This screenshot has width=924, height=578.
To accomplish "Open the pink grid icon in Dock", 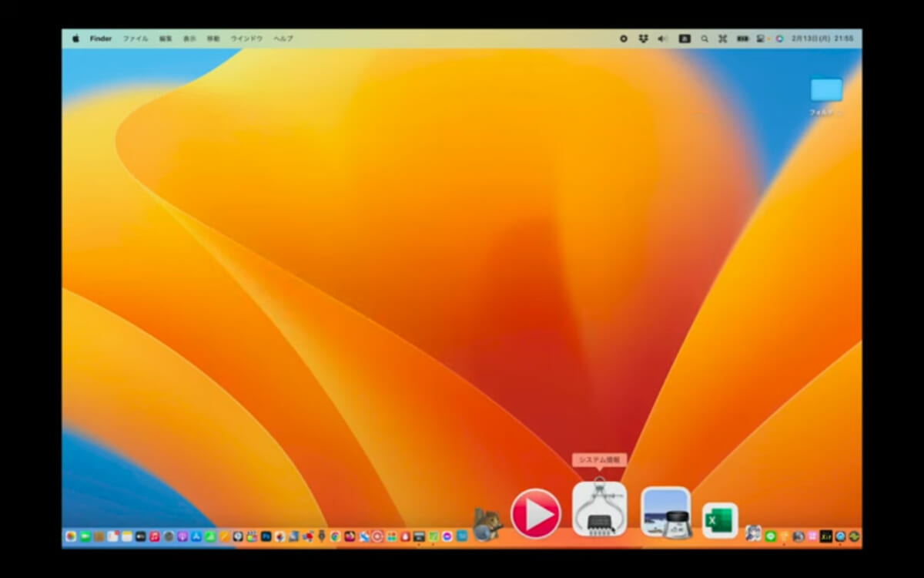I will click(812, 536).
